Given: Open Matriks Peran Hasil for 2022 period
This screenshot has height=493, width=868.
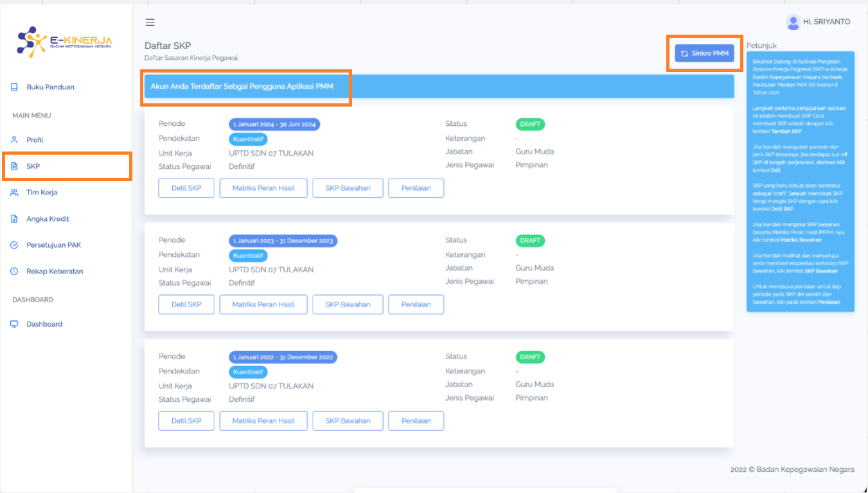Looking at the screenshot, I should [x=263, y=420].
